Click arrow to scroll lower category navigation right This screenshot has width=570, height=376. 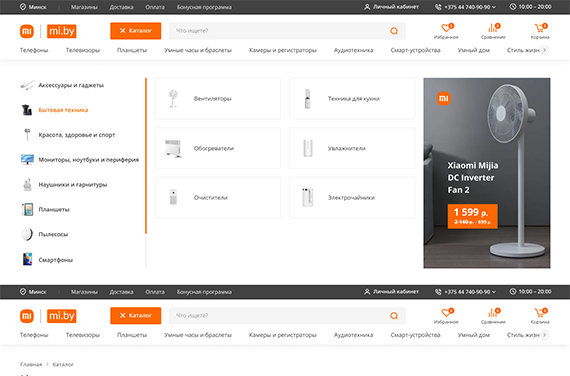[x=544, y=335]
